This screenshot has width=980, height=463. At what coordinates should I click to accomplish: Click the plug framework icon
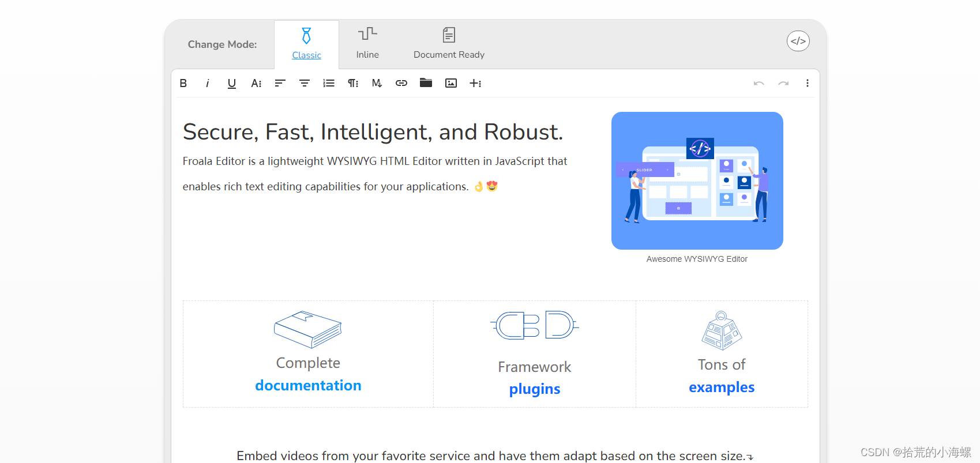pos(535,325)
